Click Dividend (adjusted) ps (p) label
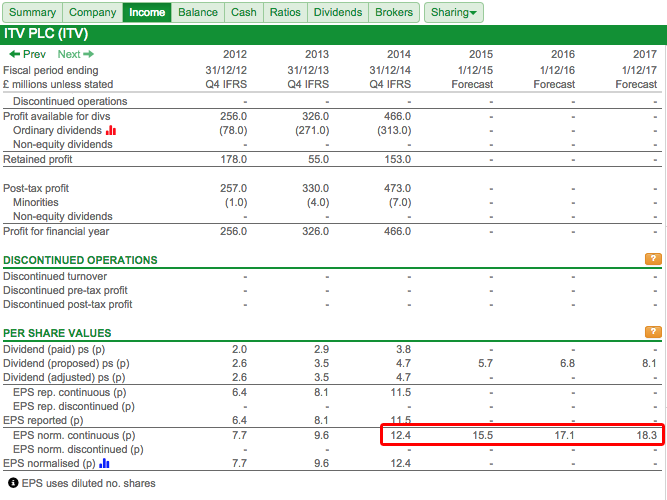This screenshot has height=500, width=667. coord(64,377)
